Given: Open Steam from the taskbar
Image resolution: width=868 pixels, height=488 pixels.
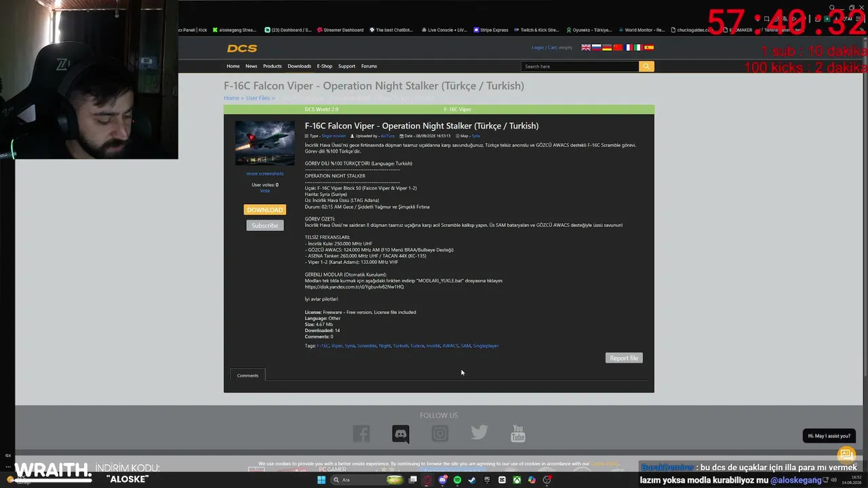Looking at the screenshot, I should tap(472, 480).
